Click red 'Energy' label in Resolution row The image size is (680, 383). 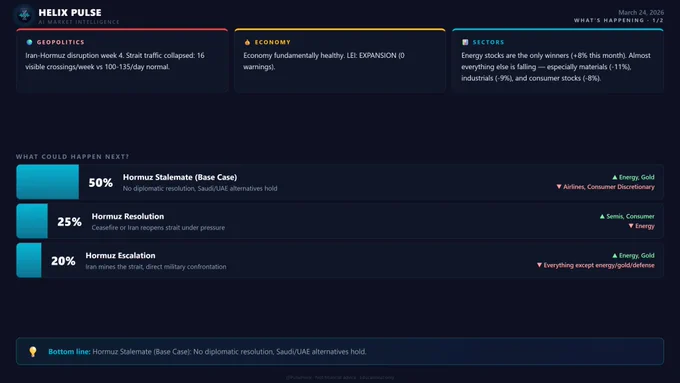[x=645, y=226]
